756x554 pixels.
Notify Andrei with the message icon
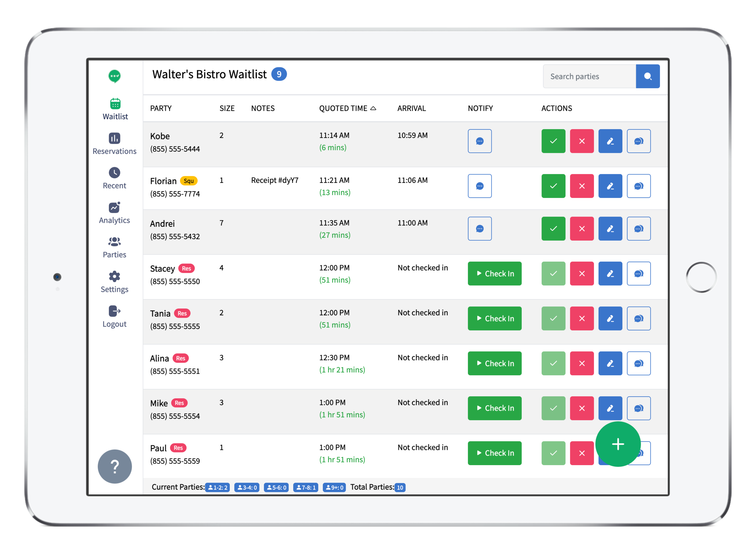click(x=480, y=229)
